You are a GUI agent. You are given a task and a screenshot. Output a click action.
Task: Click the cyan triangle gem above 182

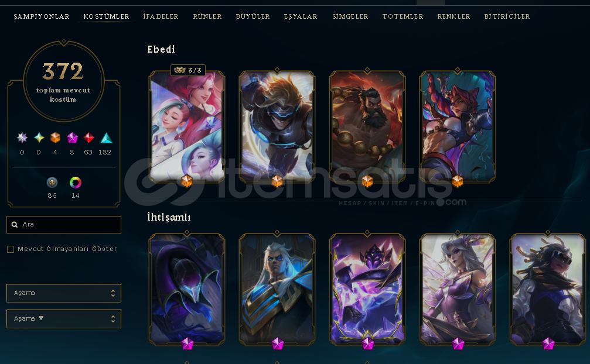pyautogui.click(x=106, y=138)
